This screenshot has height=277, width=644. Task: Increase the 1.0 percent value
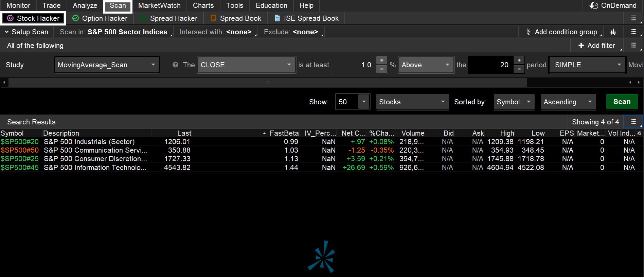pos(382,60)
